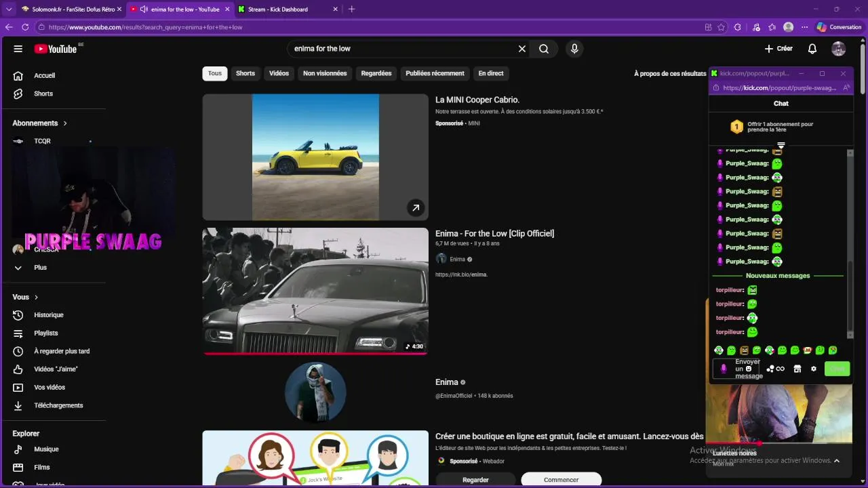Image resolution: width=868 pixels, height=488 pixels.
Task: Open Téléchargements in sidebar
Action: coord(58,405)
